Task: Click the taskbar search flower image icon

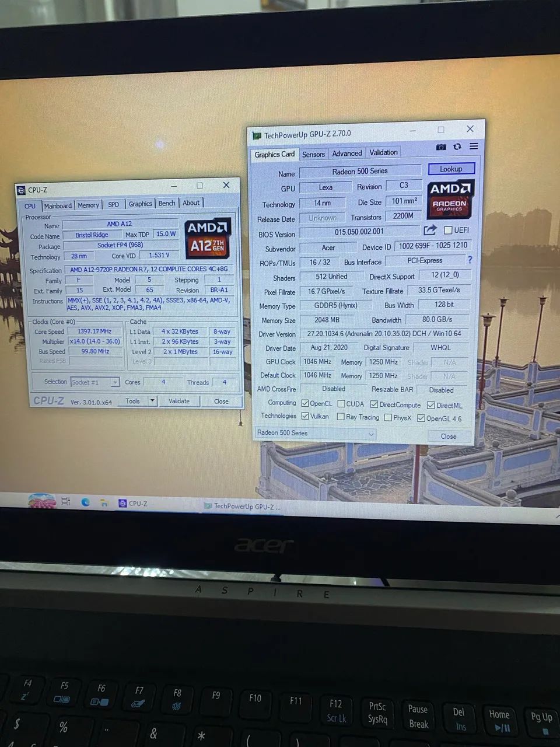Action: click(x=42, y=501)
